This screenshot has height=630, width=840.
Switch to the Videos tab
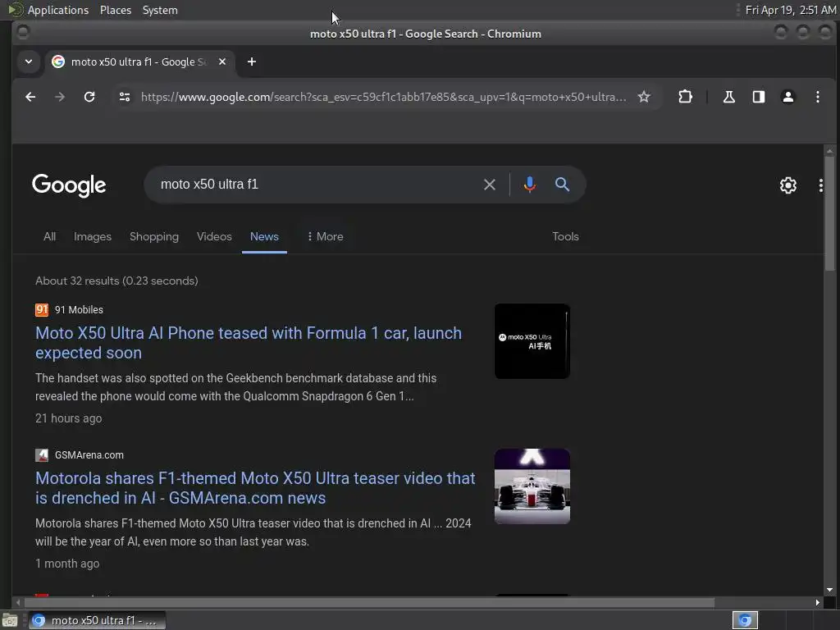(x=214, y=236)
